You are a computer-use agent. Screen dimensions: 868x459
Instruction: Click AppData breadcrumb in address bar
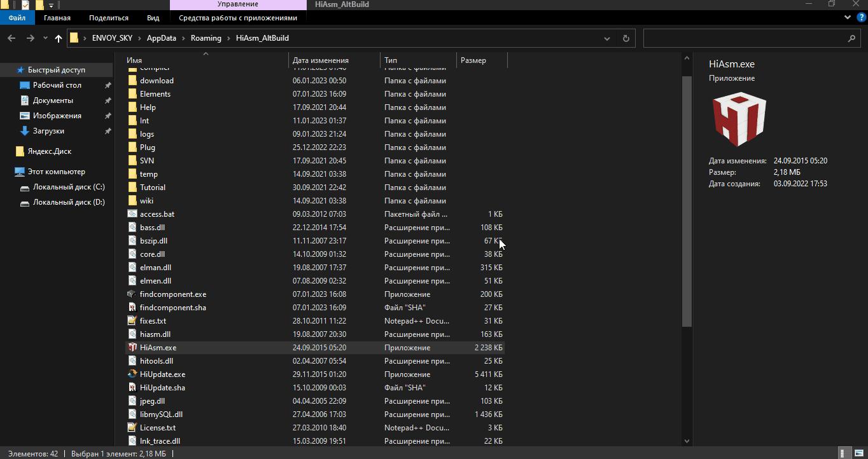161,38
